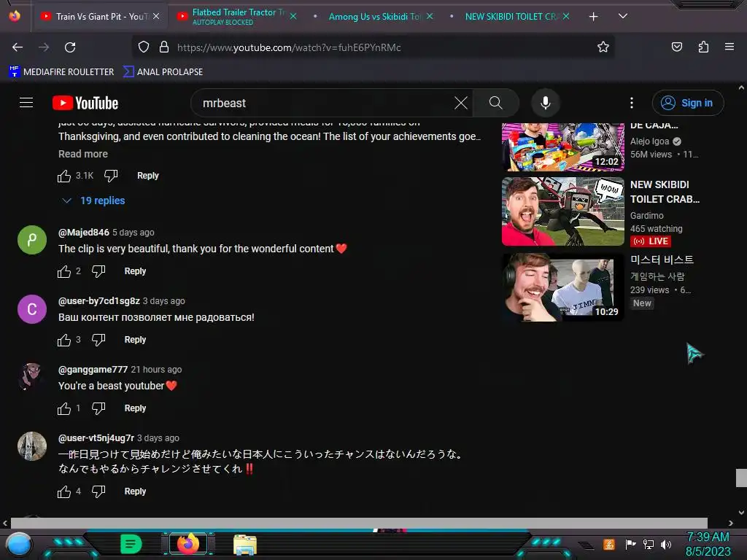The image size is (747, 560).
Task: Open @Majed846 channel link
Action: point(83,233)
